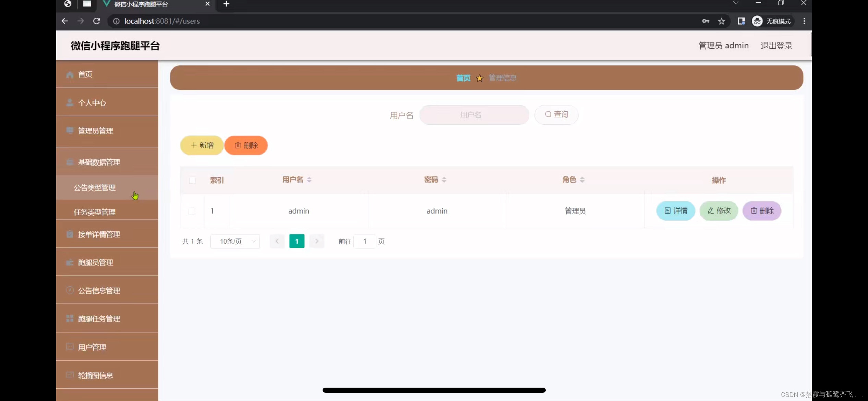Viewport: 868px width, 401px height.
Task: Click 修改 button for admin row
Action: point(719,211)
